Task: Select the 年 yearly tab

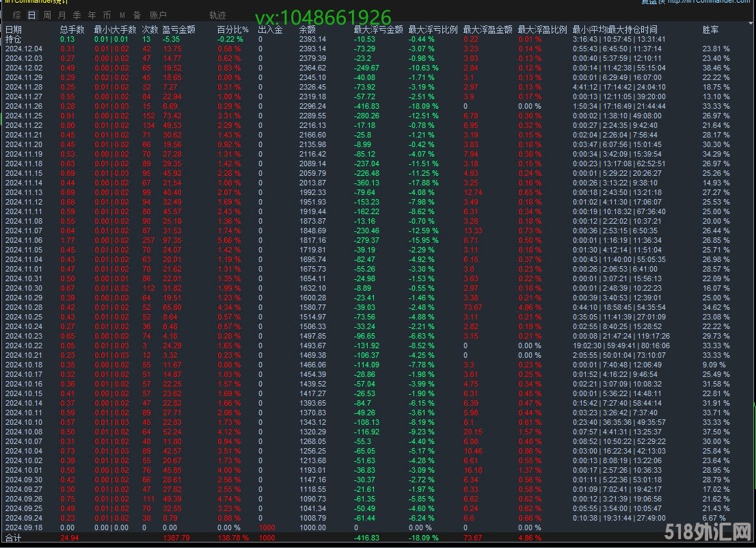Action: click(x=92, y=16)
